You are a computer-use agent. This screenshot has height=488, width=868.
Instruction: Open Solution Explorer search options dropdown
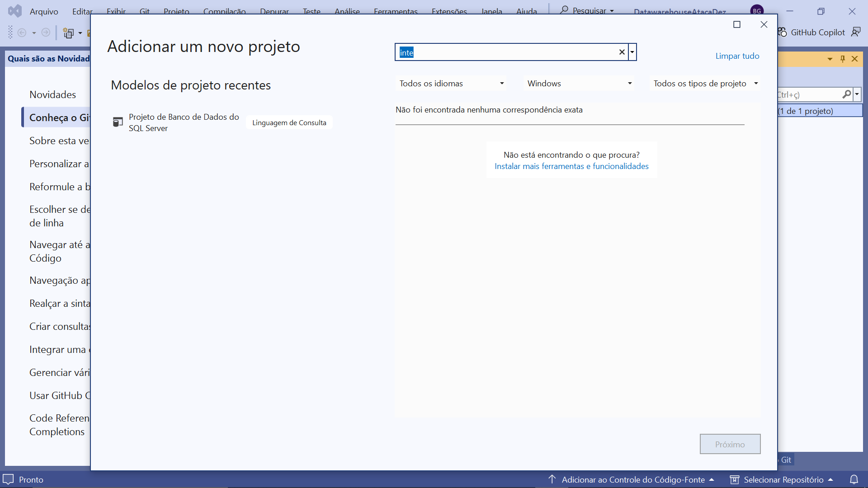coord(857,94)
